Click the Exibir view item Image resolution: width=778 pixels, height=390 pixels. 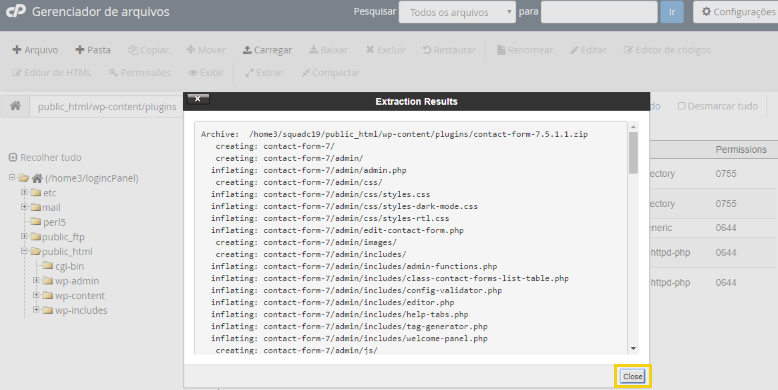206,72
